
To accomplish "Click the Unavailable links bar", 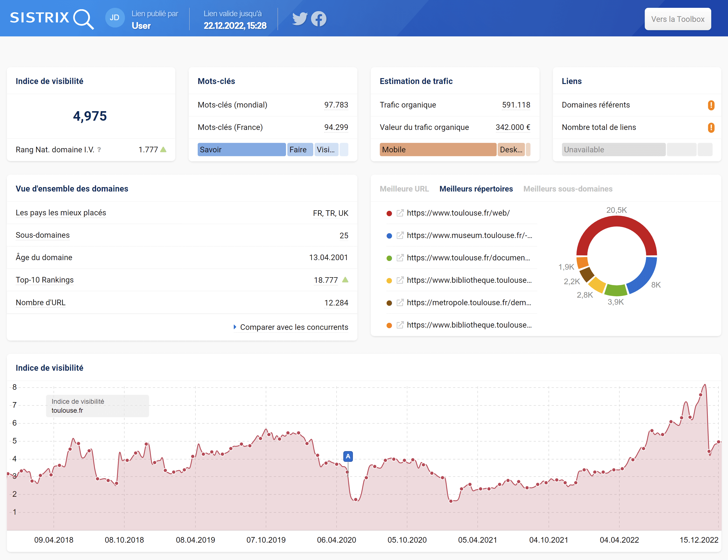I will (613, 150).
